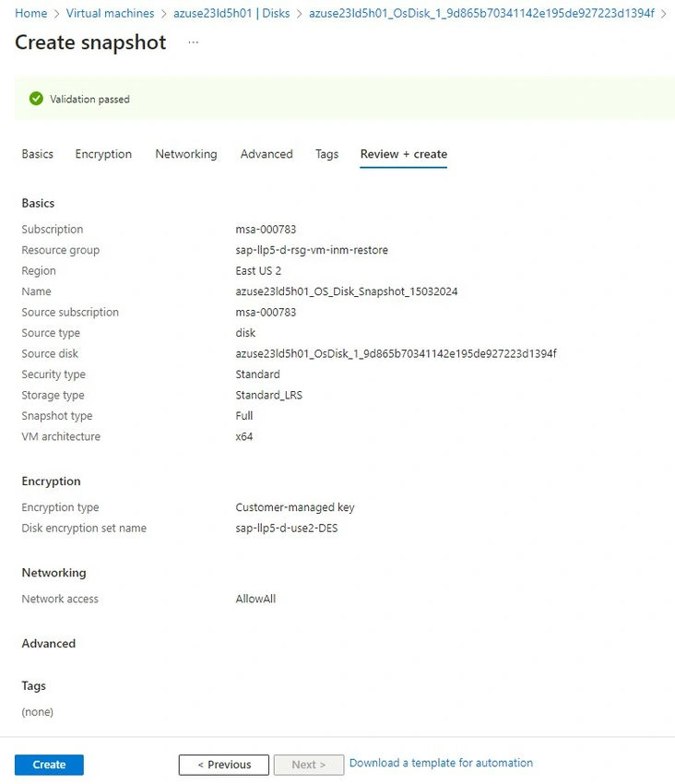Select the Subscription value msa-000783
Screen dimensions: 675x784
pos(266,230)
